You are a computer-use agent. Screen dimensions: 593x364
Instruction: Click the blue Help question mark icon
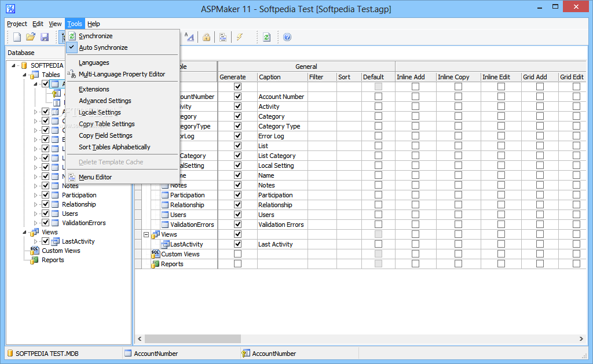[x=287, y=37]
